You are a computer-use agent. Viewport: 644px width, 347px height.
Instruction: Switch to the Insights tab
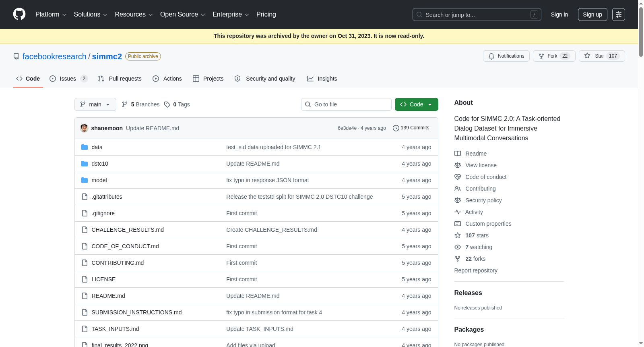322,79
